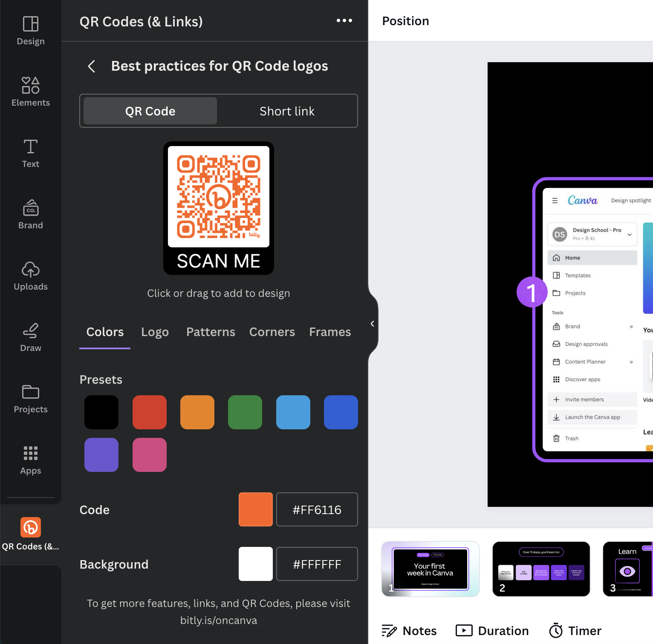Open the Code color picker swatch
653x644 pixels.
256,509
